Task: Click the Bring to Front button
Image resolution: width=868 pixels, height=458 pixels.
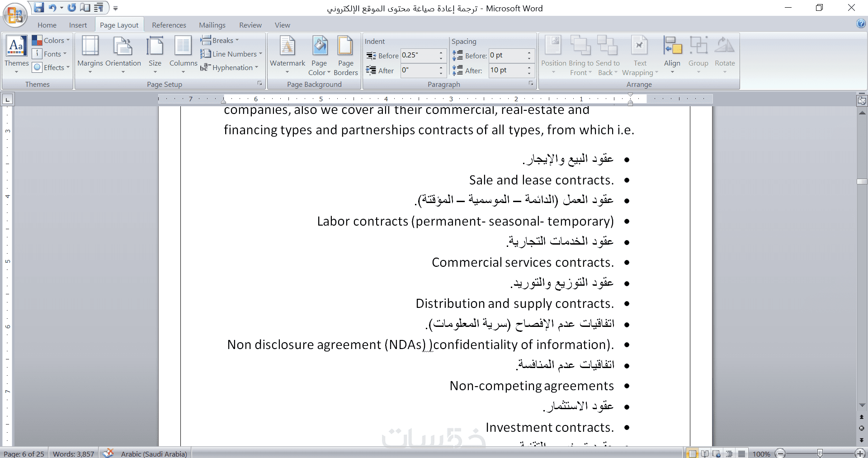Action: pos(581,55)
